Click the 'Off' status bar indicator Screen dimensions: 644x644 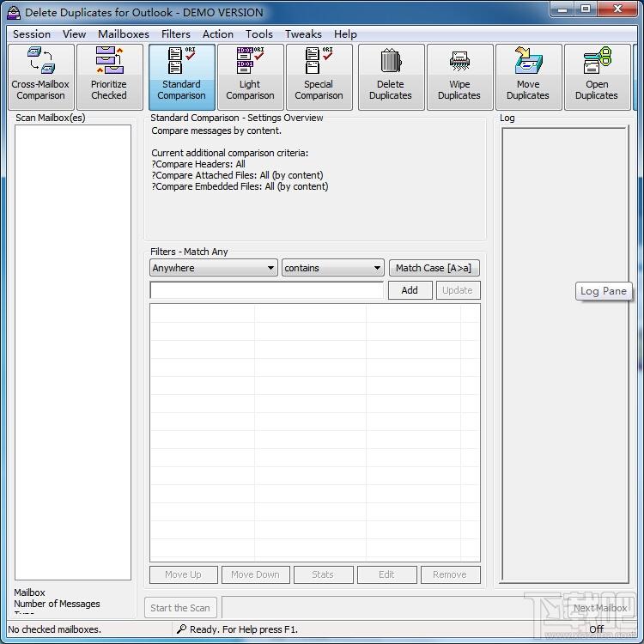(x=596, y=629)
